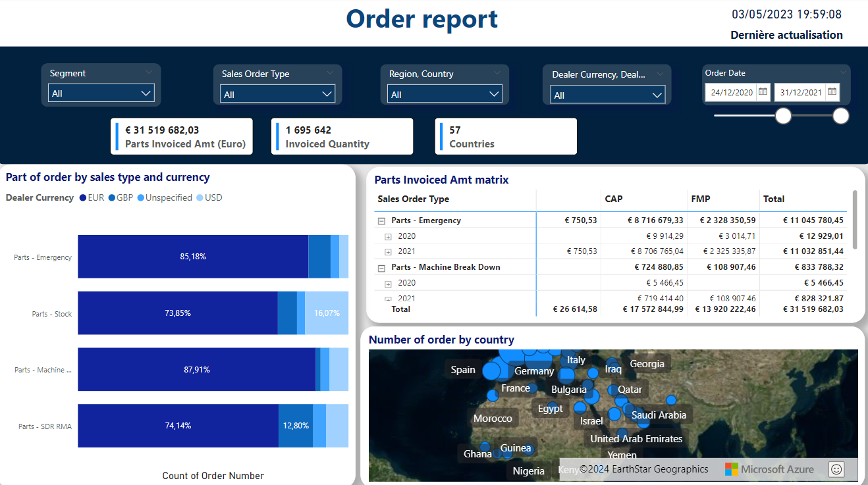Screen dimensions: 868x485
Task: Click the smiley feedback icon on map
Action: tap(836, 469)
